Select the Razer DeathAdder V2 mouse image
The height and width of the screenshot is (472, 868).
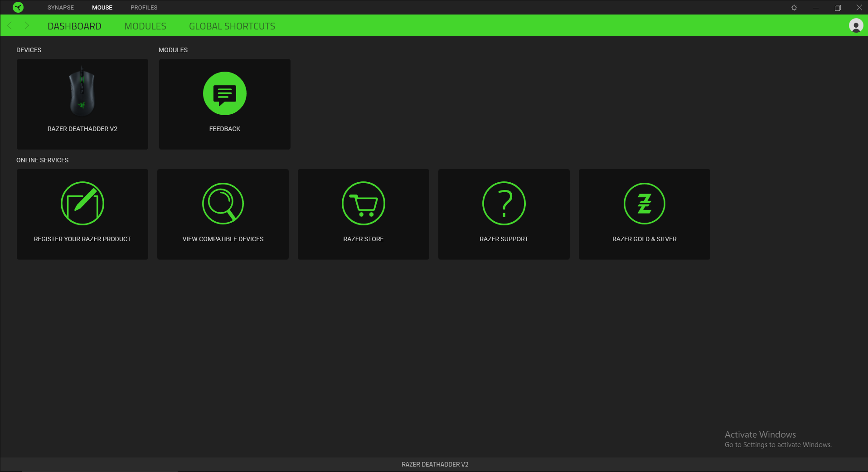click(82, 92)
